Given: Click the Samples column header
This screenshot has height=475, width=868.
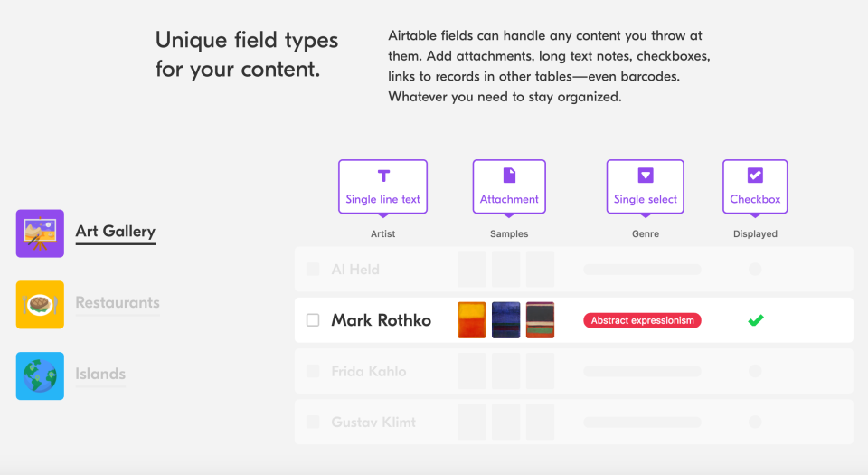Looking at the screenshot, I should tap(509, 233).
